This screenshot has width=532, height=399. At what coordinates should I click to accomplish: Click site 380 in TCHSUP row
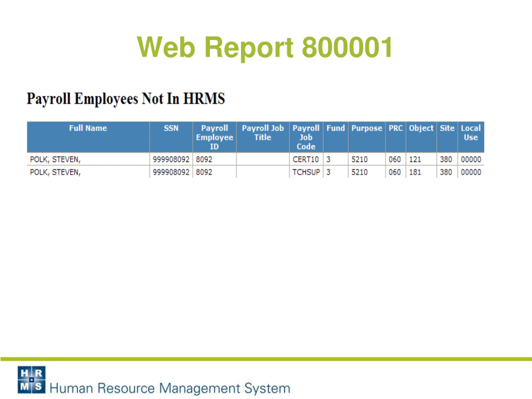(x=446, y=172)
